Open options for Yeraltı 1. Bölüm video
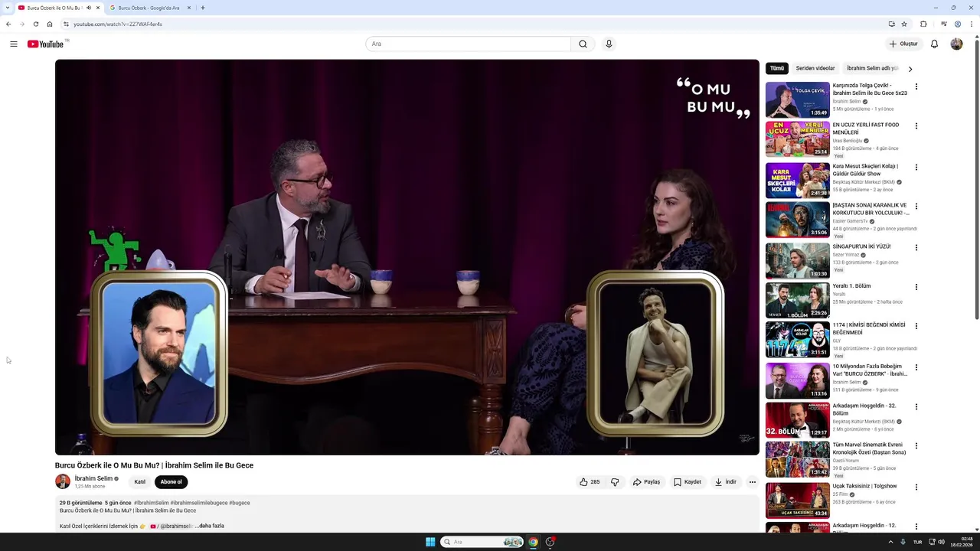The height and width of the screenshot is (551, 980). tap(916, 287)
